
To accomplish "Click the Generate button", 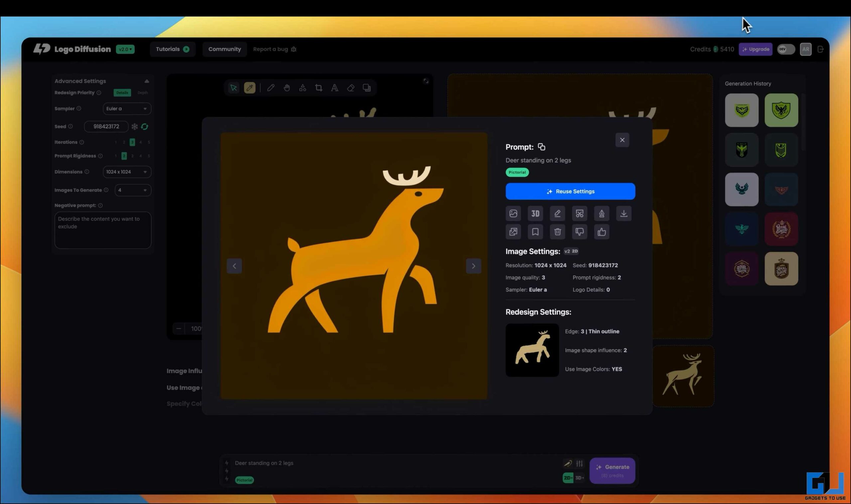I will click(612, 471).
